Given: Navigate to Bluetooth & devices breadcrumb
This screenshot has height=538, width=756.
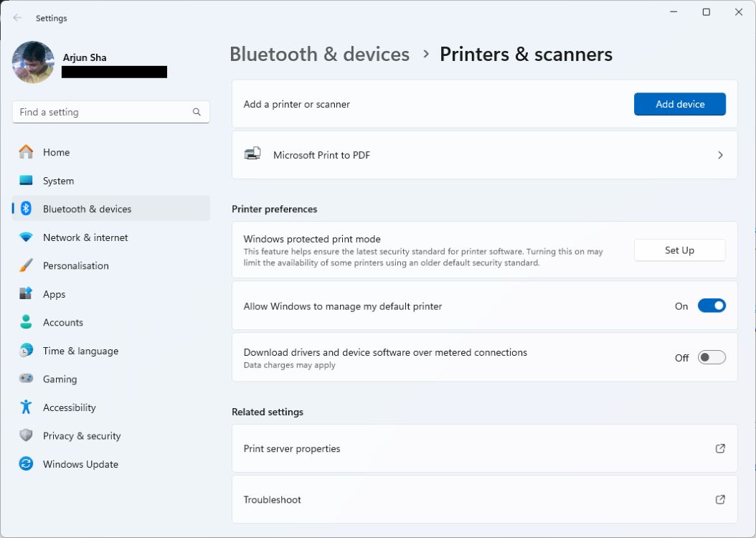Looking at the screenshot, I should tap(319, 55).
